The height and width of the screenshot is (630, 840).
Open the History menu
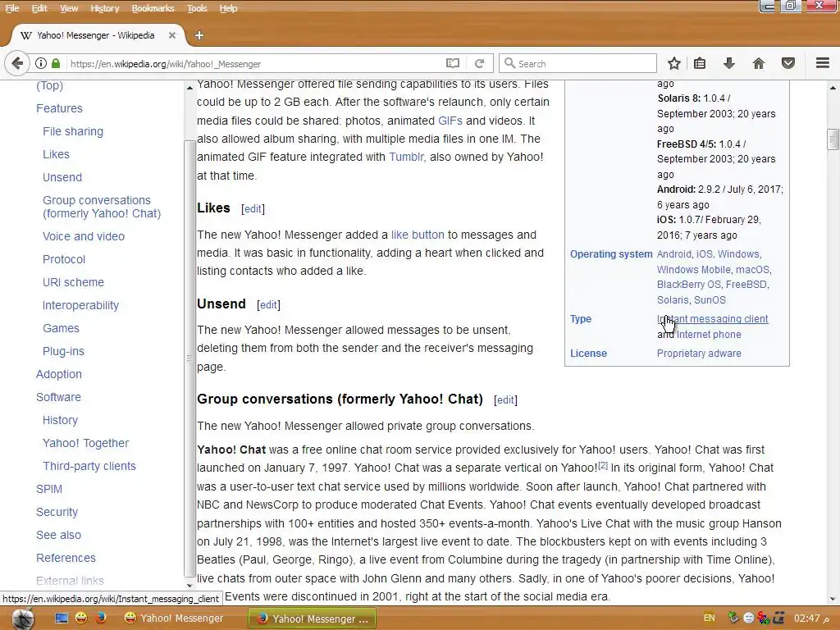pos(104,8)
